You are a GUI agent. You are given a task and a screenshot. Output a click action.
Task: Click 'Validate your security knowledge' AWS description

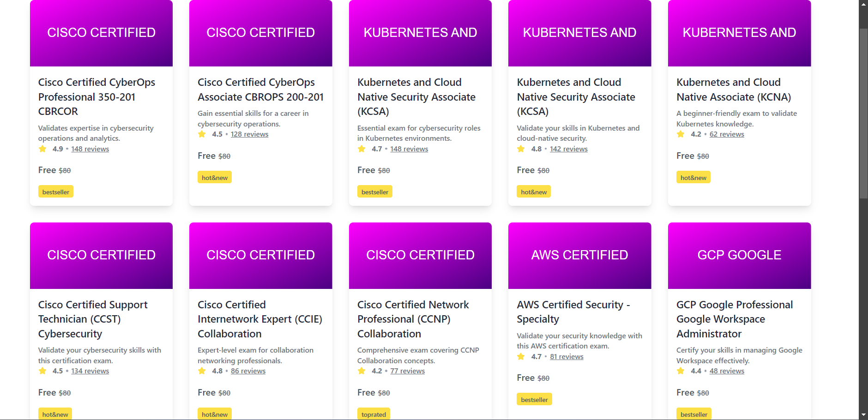point(579,341)
